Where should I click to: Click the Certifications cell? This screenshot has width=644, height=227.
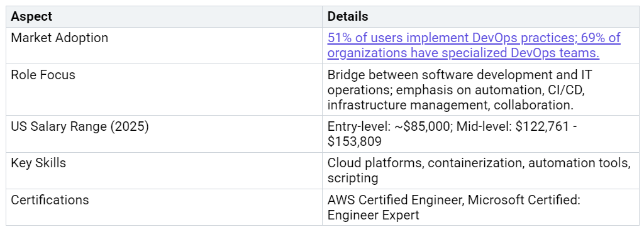164,207
